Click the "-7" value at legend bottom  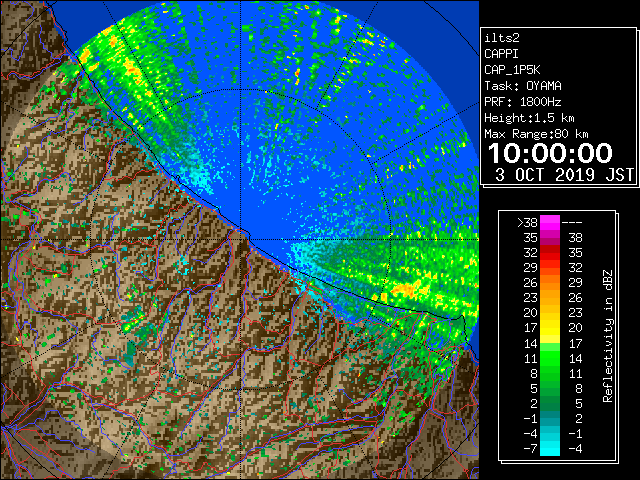click(x=530, y=448)
